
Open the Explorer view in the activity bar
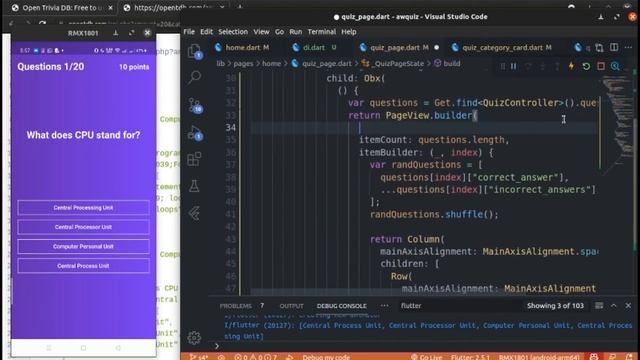[194, 51]
